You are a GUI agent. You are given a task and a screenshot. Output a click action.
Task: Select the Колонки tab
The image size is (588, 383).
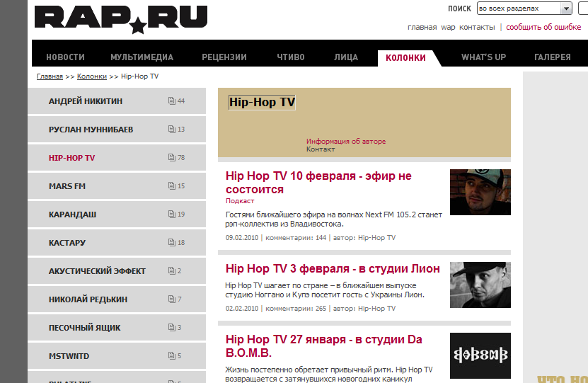405,58
